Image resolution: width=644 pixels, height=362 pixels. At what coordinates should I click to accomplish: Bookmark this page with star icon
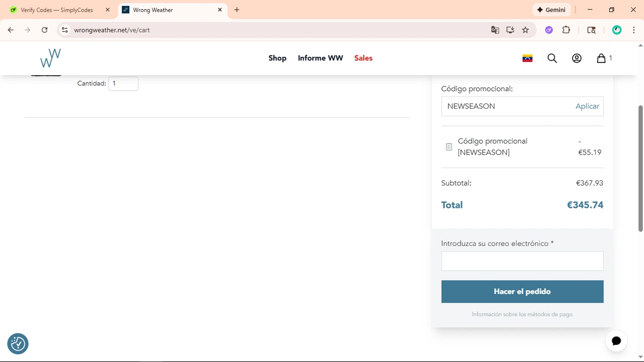tap(526, 30)
